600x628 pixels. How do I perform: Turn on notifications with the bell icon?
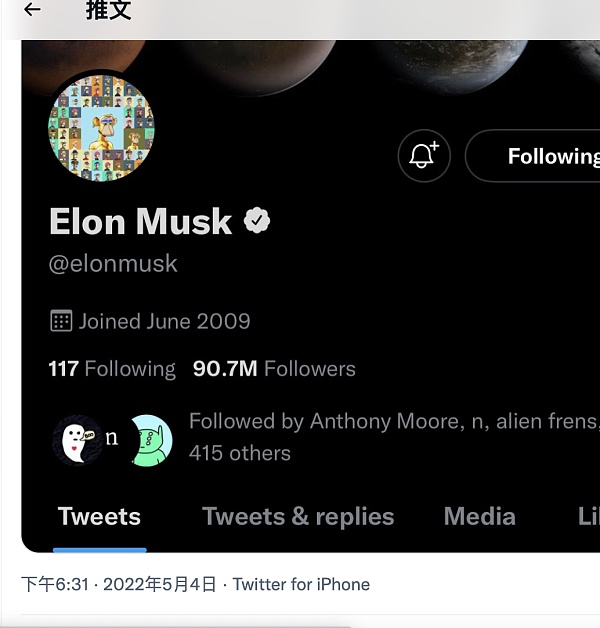point(424,156)
